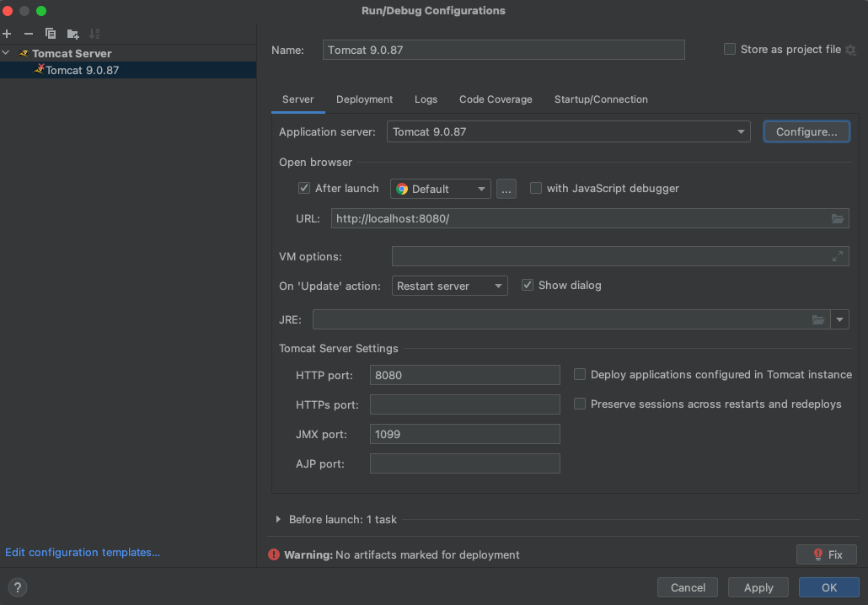The width and height of the screenshot is (868, 605).
Task: Open Startup/Connection tab
Action: (x=601, y=99)
